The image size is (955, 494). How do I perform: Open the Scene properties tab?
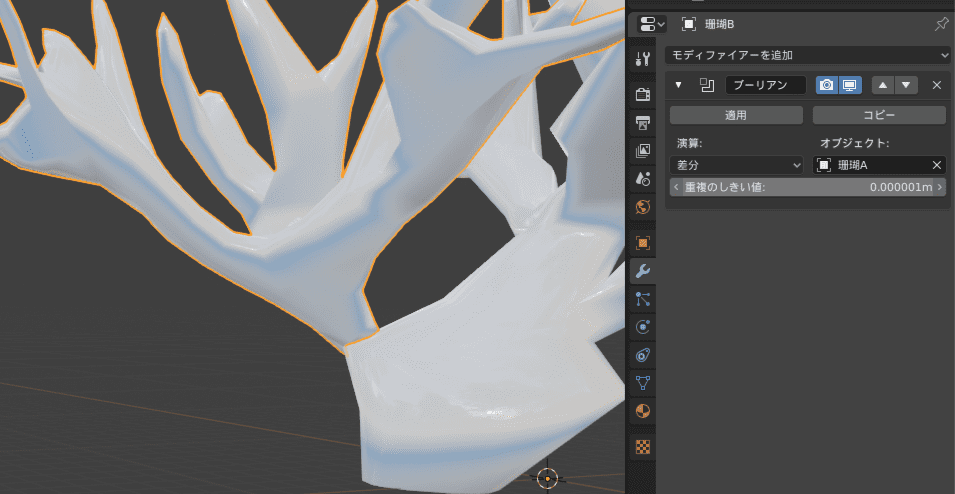[x=643, y=178]
